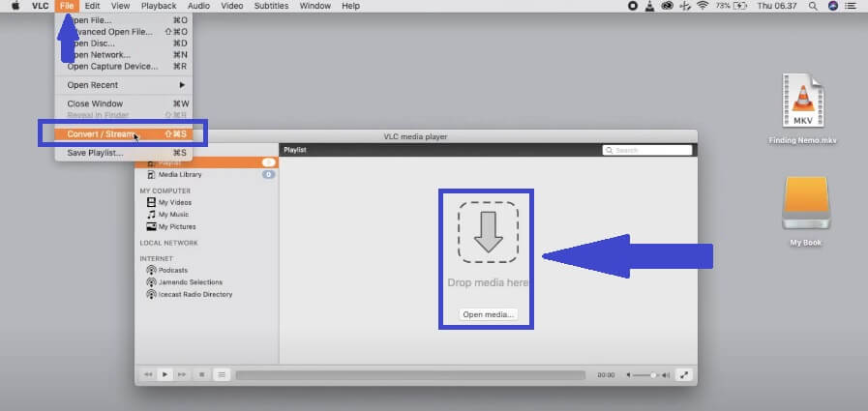The width and height of the screenshot is (868, 411).
Task: Open the Edit menu
Action: (x=93, y=6)
